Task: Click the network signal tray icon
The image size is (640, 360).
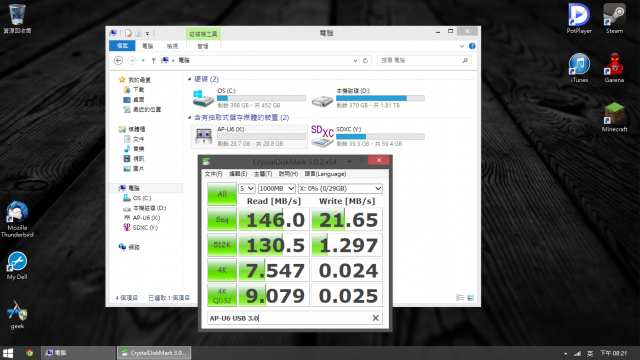Action: point(577,353)
